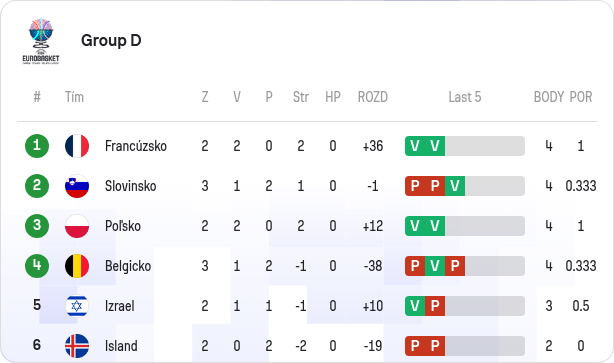This screenshot has width=614, height=363.
Task: Select the Belgicko team name
Action: (128, 266)
